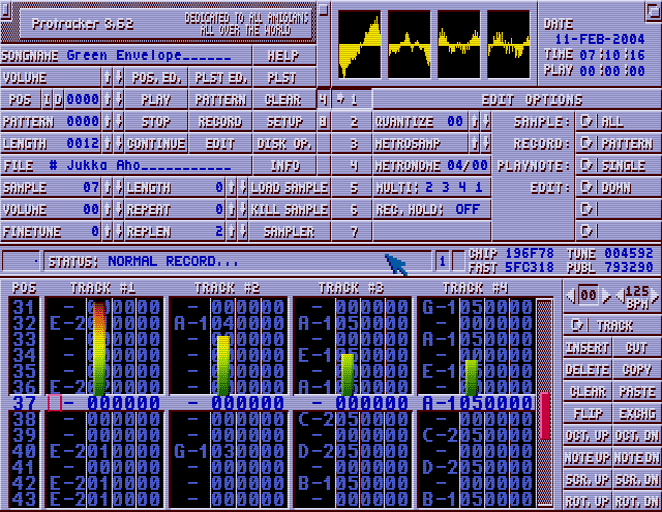Select edit options page 2
This screenshot has height=512, width=662.
click(x=353, y=122)
